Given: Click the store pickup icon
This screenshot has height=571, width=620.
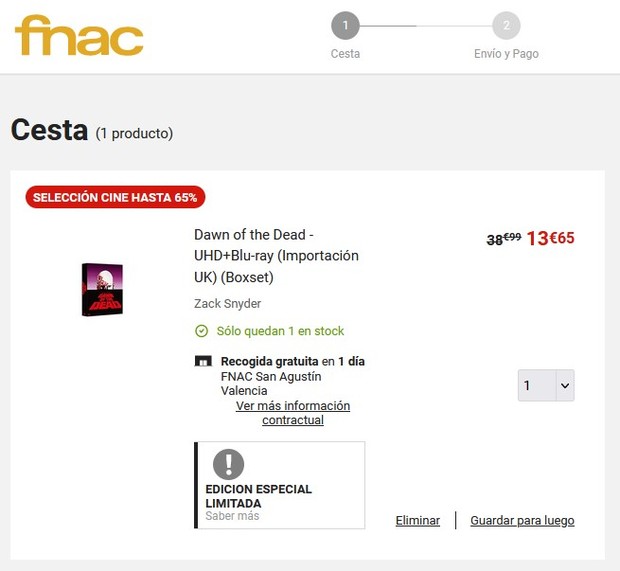Looking at the screenshot, I should pyautogui.click(x=202, y=362).
